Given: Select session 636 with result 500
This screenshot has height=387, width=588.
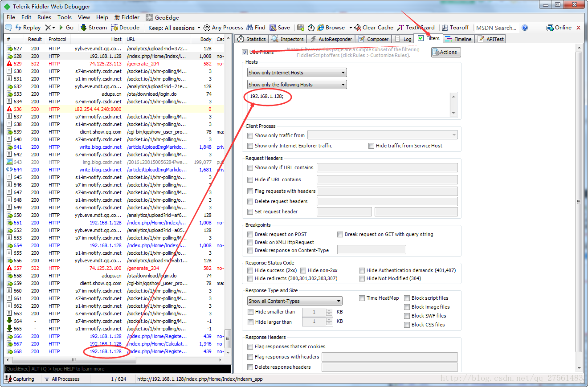Looking at the screenshot, I should point(115,110).
